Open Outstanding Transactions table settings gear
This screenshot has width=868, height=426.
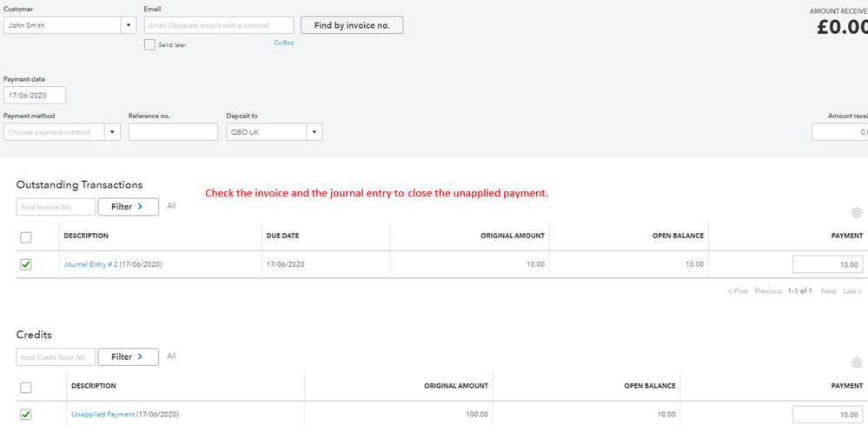pyautogui.click(x=856, y=213)
